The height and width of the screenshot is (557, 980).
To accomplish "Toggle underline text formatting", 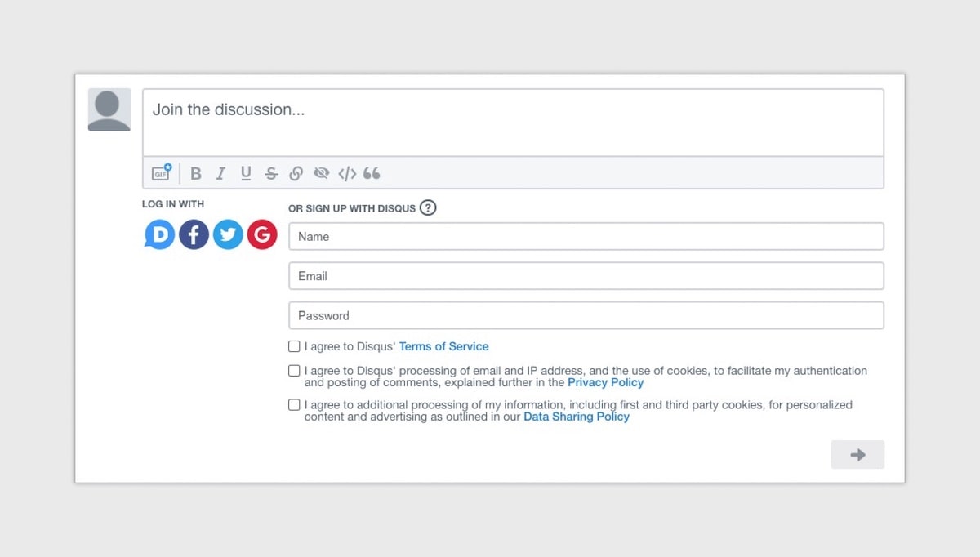I will coord(246,173).
